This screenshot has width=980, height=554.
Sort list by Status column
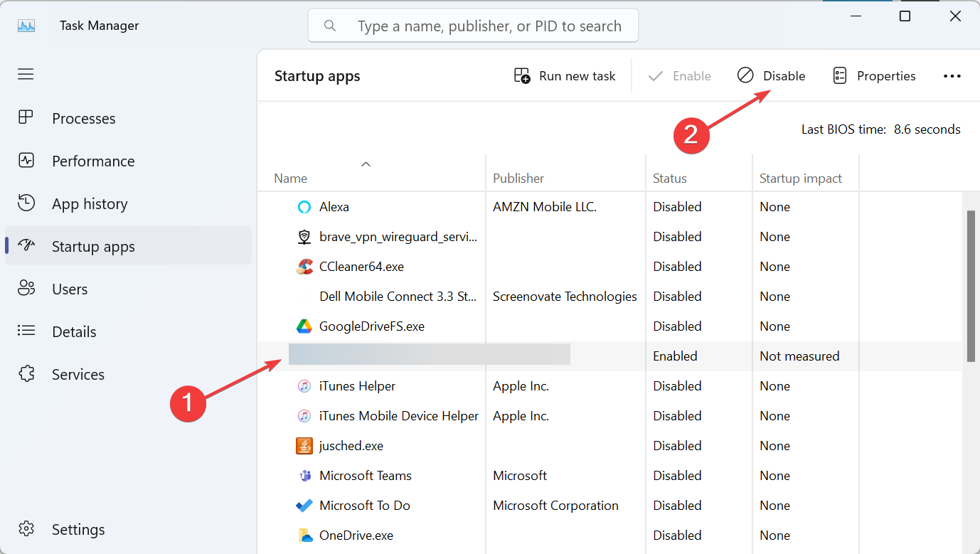tap(670, 179)
